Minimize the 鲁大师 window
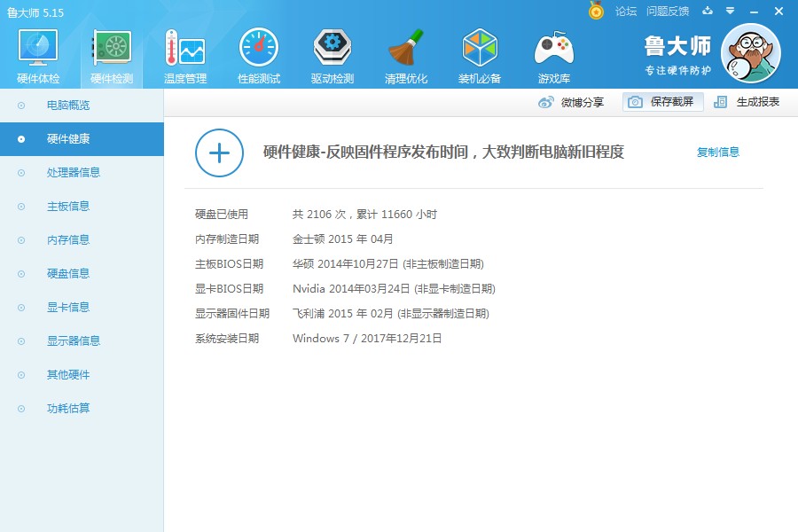This screenshot has height=532, width=798. (755, 12)
